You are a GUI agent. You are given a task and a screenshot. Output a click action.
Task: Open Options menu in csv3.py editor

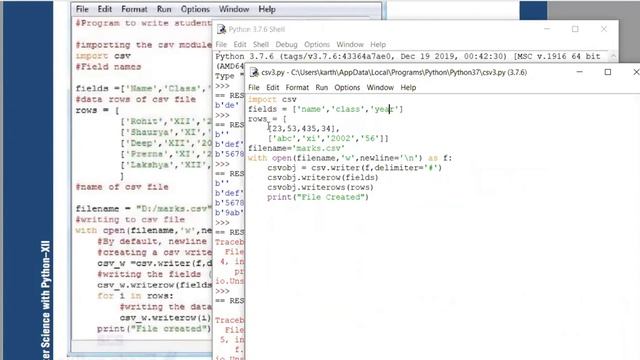click(347, 87)
